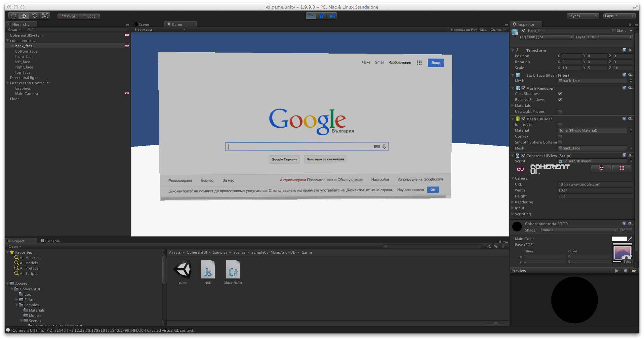Select the Hand tool in toolbar
This screenshot has height=340, width=644.
pos(13,16)
